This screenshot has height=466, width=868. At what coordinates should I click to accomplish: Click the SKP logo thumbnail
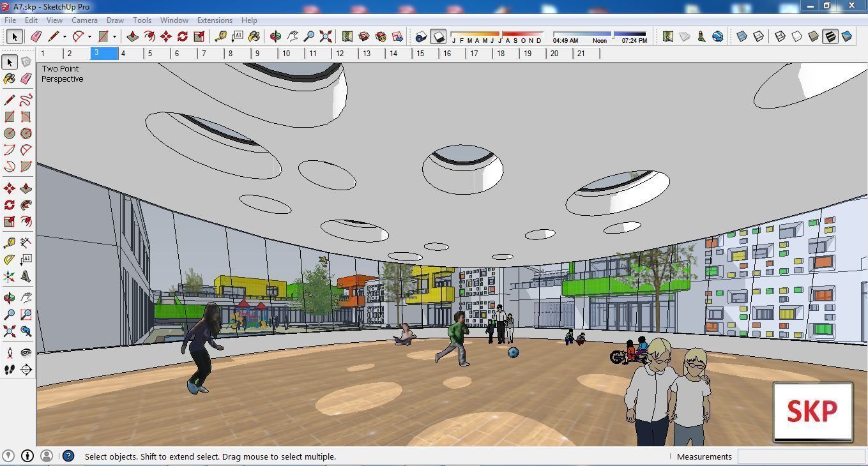click(812, 412)
